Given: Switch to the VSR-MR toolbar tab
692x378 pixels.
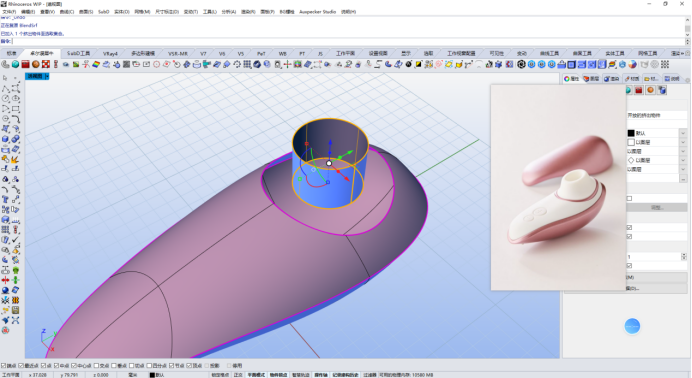Looking at the screenshot, I should tap(178, 53).
